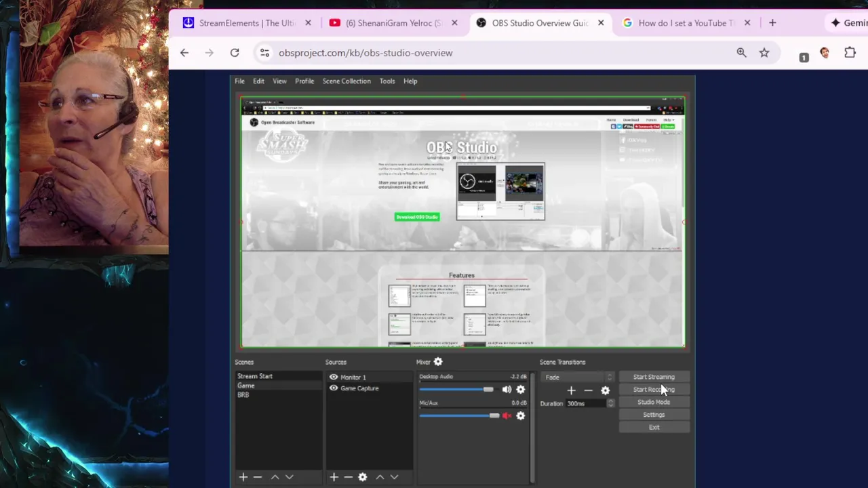The height and width of the screenshot is (488, 868).
Task: Open OBS Settings button
Action: click(654, 415)
